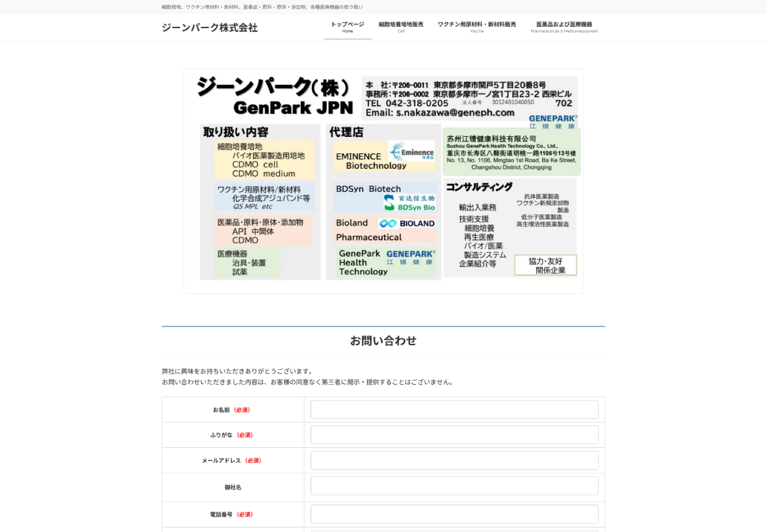
Task: Focus the お名前 input field
Action: point(454,410)
